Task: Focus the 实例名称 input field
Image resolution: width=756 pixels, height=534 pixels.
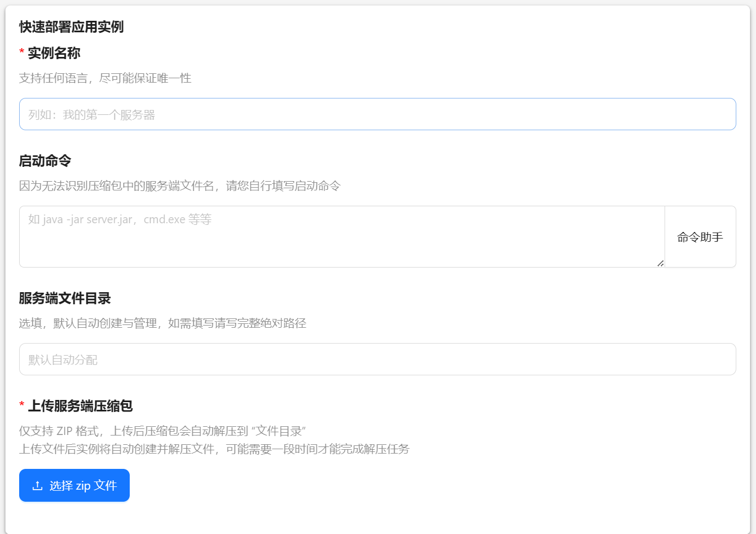Action: coord(377,114)
